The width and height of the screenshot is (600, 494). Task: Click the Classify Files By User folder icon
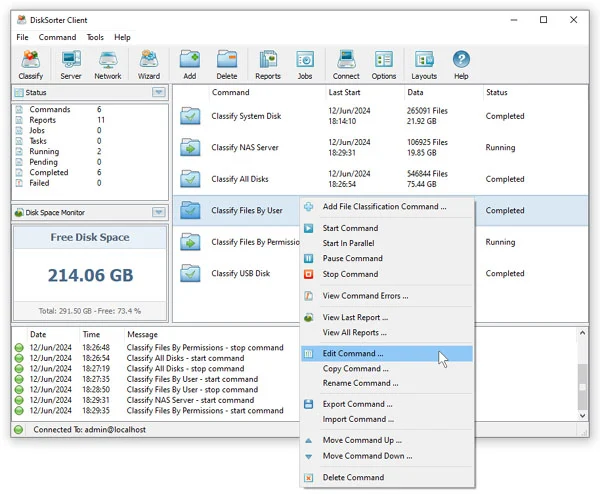[x=190, y=210]
